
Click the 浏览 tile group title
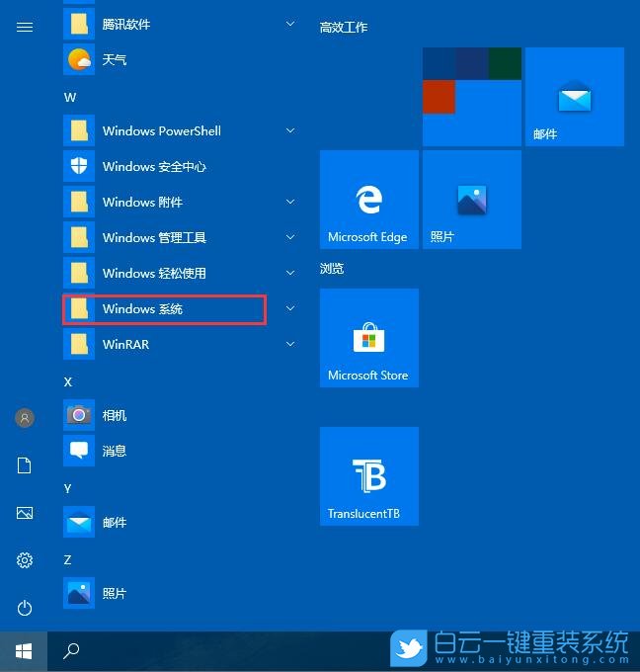[332, 268]
